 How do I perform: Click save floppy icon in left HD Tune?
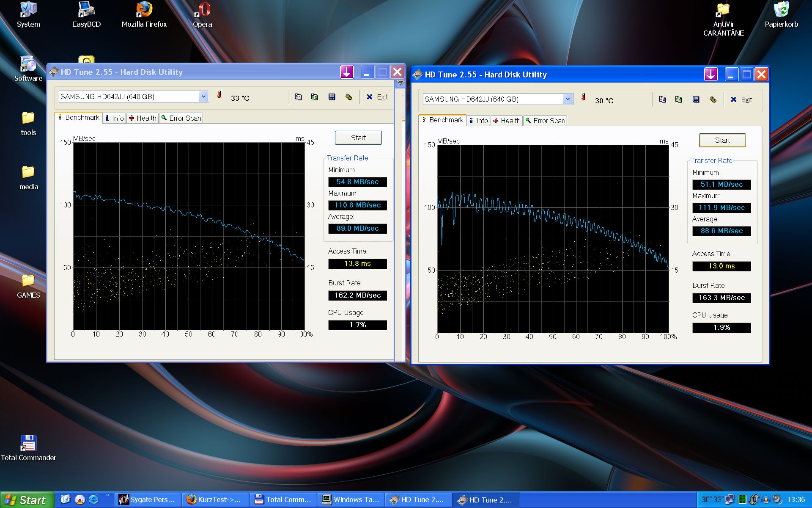point(332,97)
